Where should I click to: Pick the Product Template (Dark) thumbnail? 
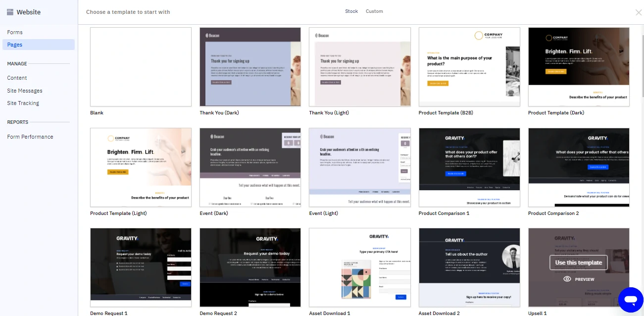[579, 67]
